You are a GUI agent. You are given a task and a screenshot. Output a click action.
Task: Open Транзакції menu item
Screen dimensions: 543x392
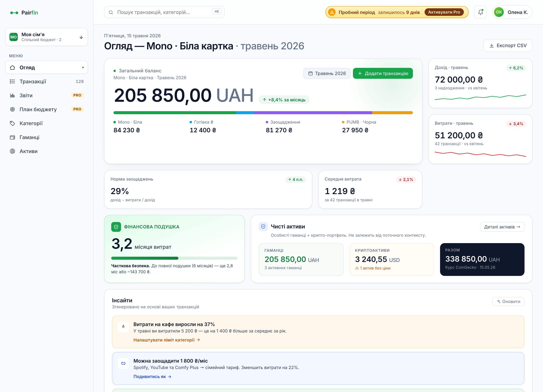(x=46, y=82)
